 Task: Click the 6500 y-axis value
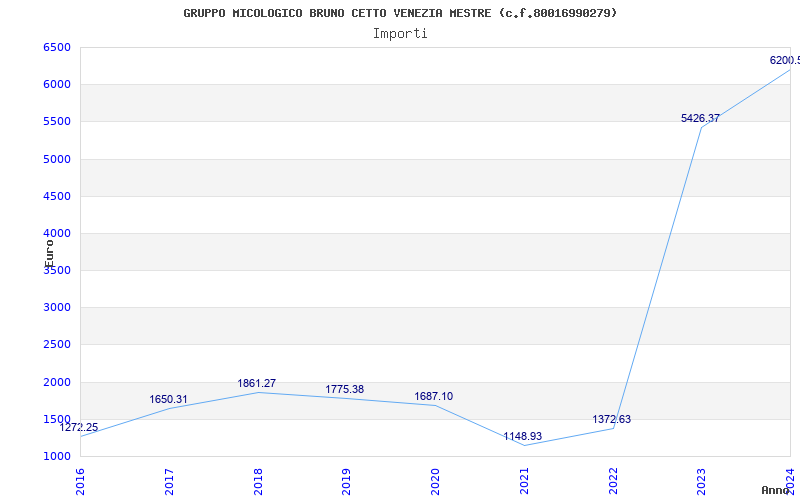57,47
